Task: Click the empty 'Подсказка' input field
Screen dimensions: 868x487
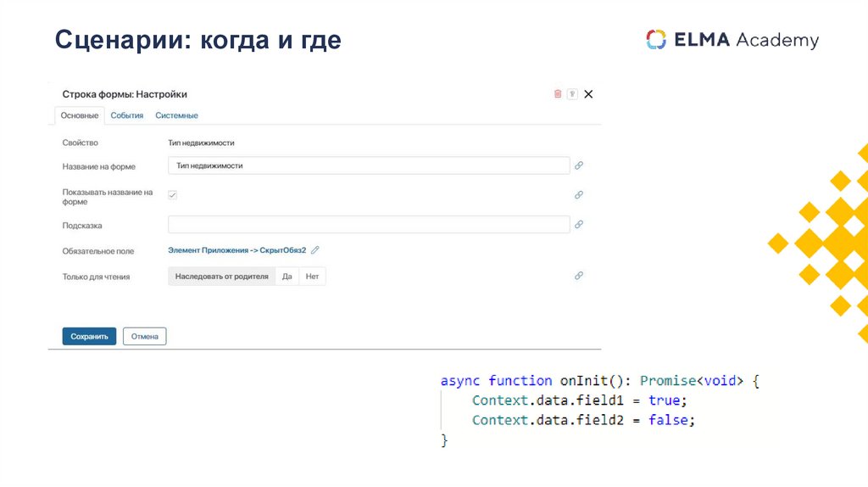Action: tap(369, 225)
